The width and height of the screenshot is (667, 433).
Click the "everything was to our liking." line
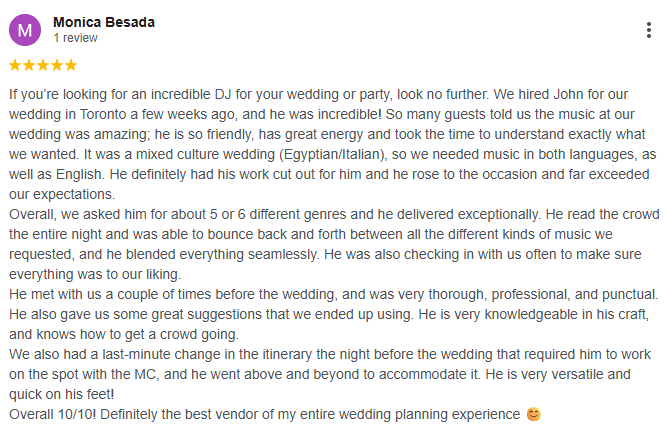tap(95, 274)
